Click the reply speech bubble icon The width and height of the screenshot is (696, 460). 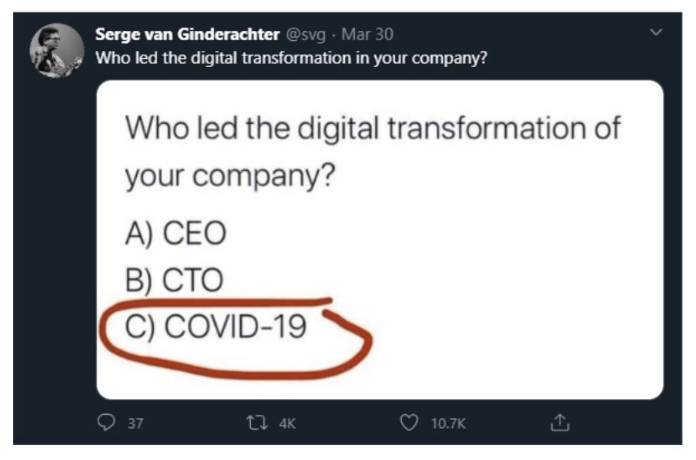106,422
